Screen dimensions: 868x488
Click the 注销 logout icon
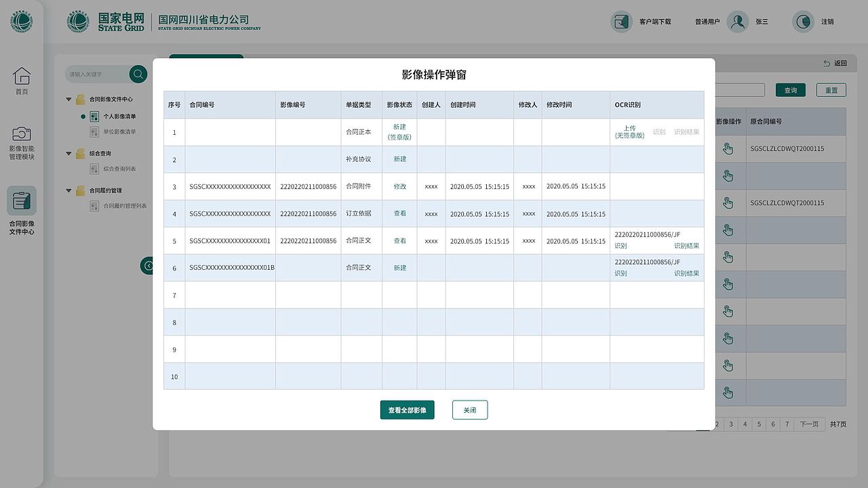point(803,22)
